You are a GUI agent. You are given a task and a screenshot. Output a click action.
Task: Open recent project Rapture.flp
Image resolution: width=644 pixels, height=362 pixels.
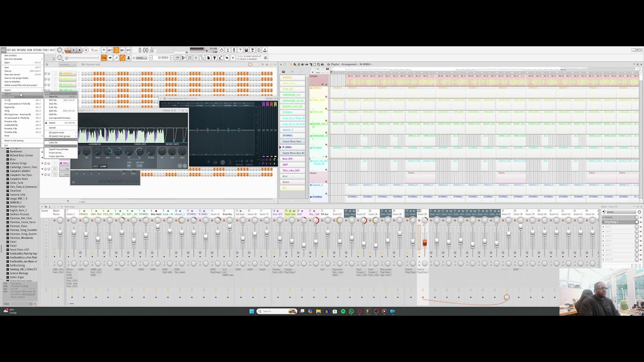[23, 107]
